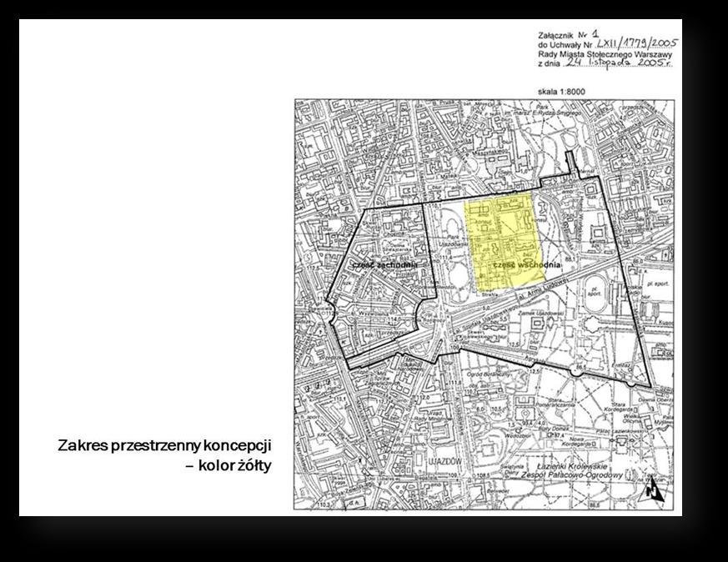Click the caption line '– kolor żółty'
This screenshot has height=562, width=728.
(228, 464)
